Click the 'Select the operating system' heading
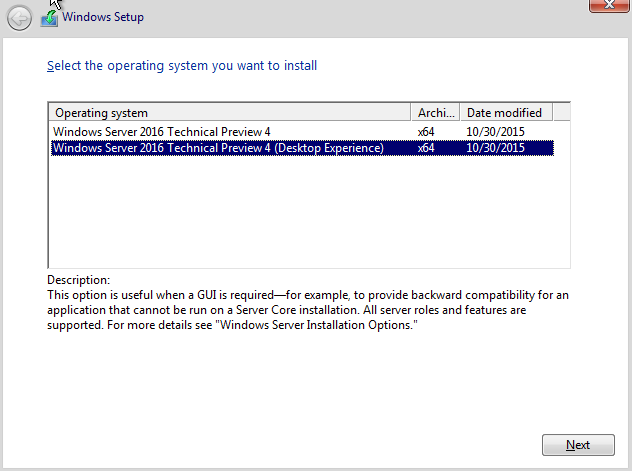This screenshot has height=471, width=632. click(x=182, y=66)
